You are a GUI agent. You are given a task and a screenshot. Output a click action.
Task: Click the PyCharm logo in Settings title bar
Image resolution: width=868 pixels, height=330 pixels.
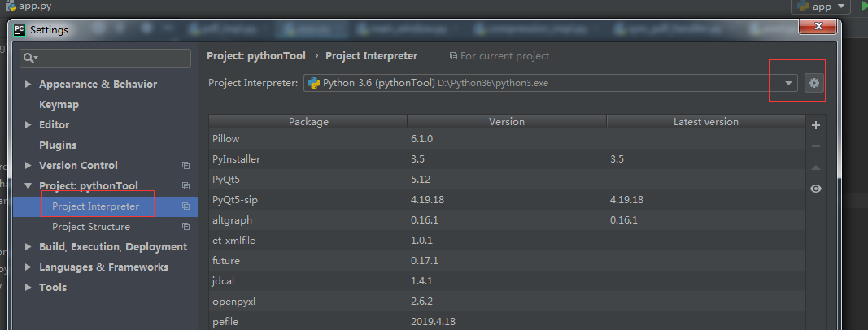[x=20, y=30]
